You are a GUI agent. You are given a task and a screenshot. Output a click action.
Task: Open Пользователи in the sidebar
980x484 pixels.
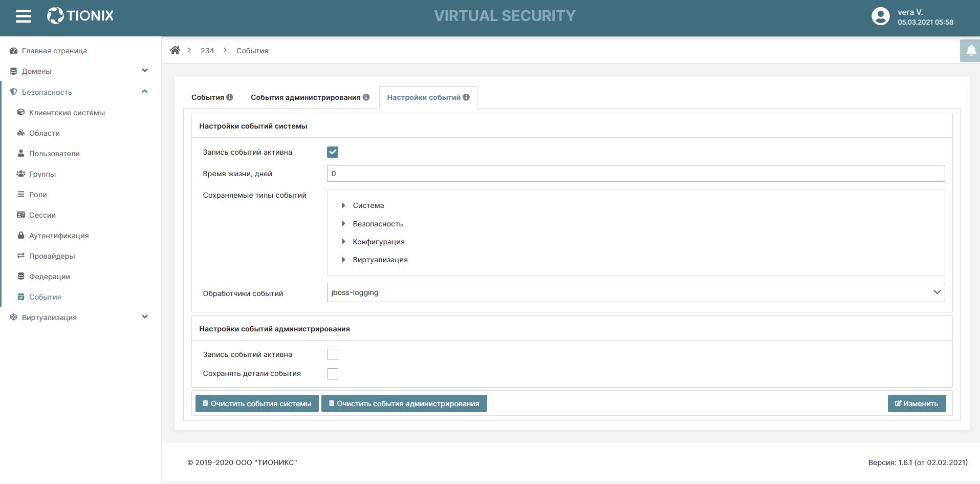click(54, 154)
